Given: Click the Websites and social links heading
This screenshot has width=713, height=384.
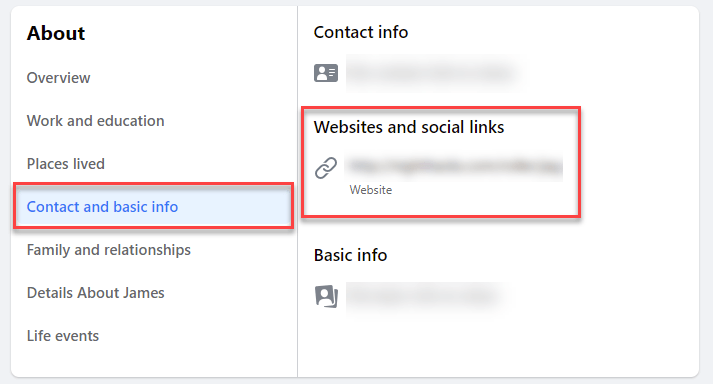Looking at the screenshot, I should tap(409, 127).
